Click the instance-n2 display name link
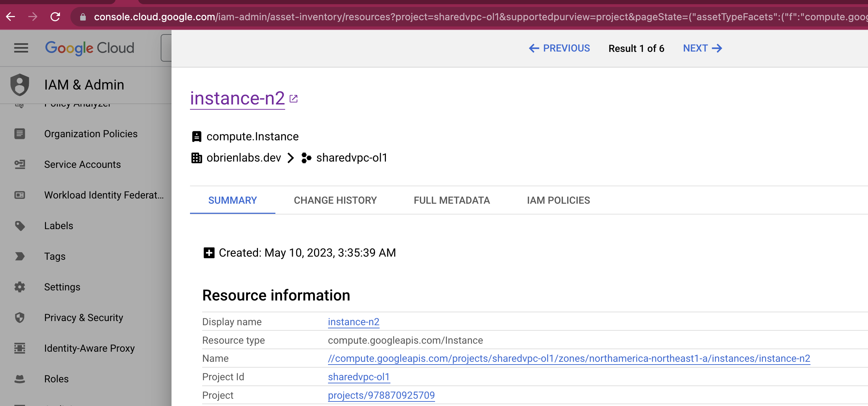The image size is (868, 406). tap(353, 322)
